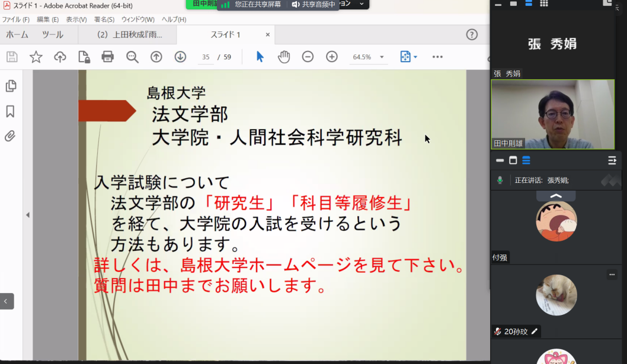Zoom out with the minus circle button

pyautogui.click(x=308, y=57)
